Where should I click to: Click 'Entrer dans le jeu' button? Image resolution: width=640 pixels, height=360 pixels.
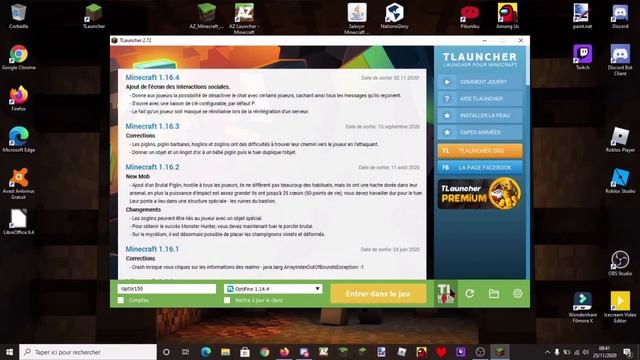click(x=378, y=293)
